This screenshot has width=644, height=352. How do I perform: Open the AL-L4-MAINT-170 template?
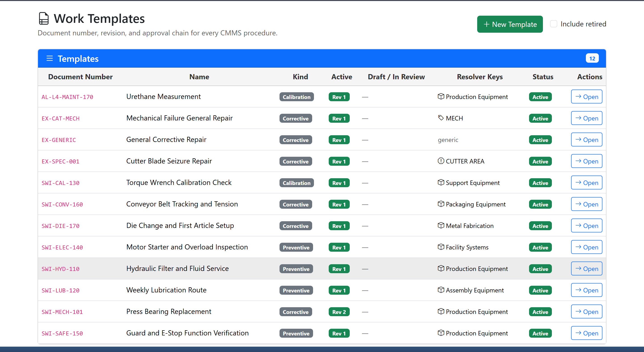point(587,97)
